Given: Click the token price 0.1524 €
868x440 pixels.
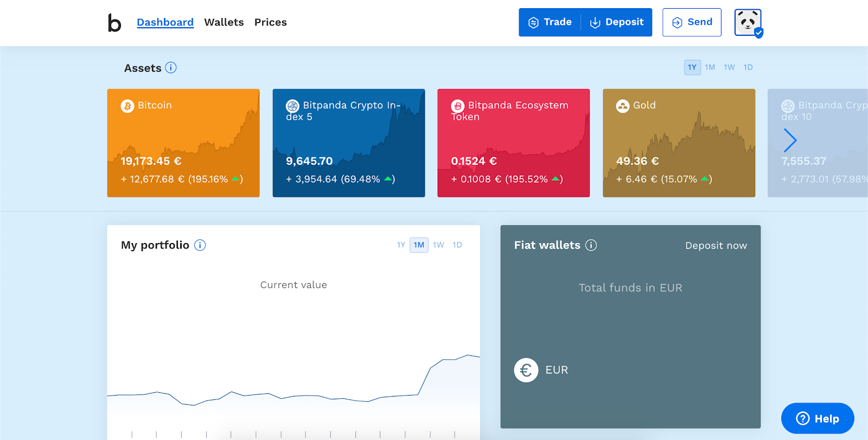Looking at the screenshot, I should [x=474, y=161].
